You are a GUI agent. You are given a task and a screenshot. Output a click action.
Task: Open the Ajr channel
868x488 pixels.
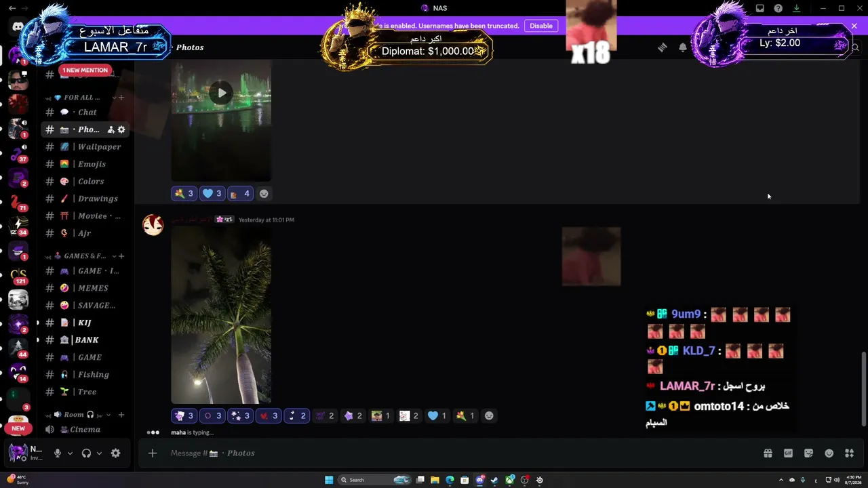tap(85, 233)
